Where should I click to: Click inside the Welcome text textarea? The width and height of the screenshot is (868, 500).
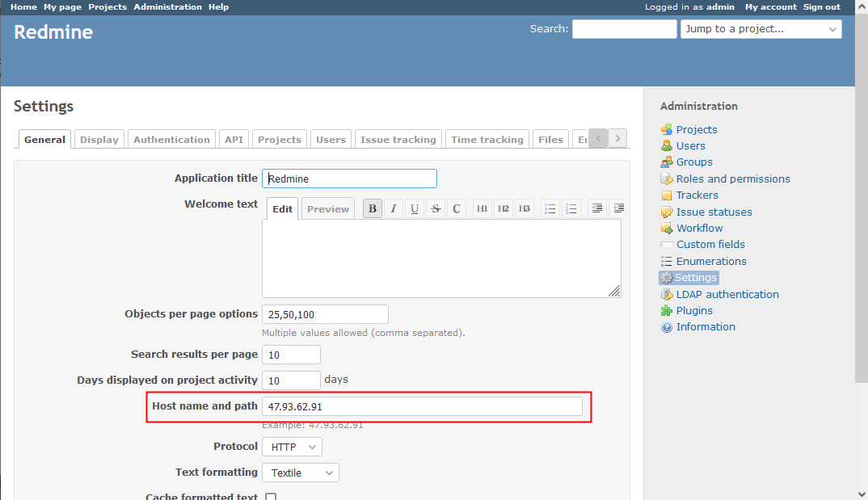441,258
